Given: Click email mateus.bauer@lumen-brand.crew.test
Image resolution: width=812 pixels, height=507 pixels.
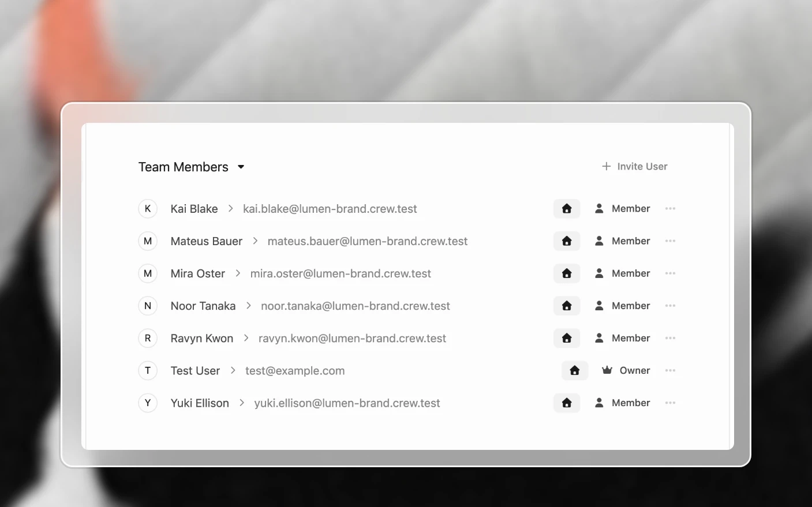Looking at the screenshot, I should pos(368,241).
